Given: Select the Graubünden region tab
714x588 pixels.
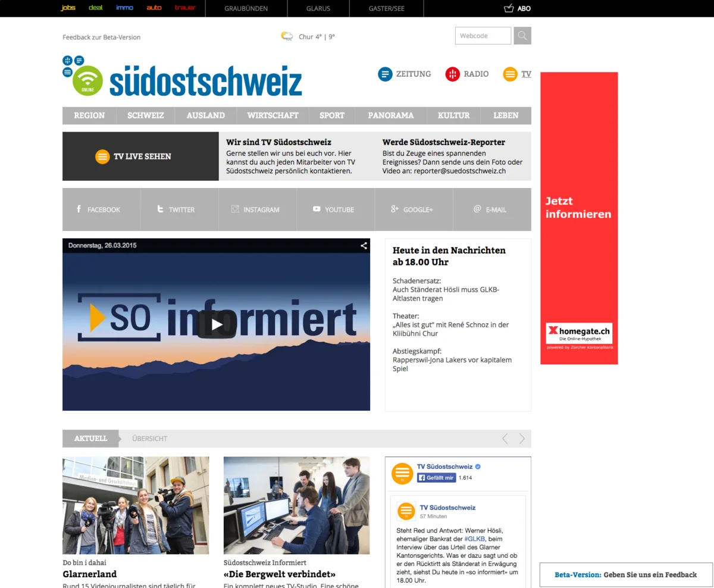Looking at the screenshot, I should [246, 8].
